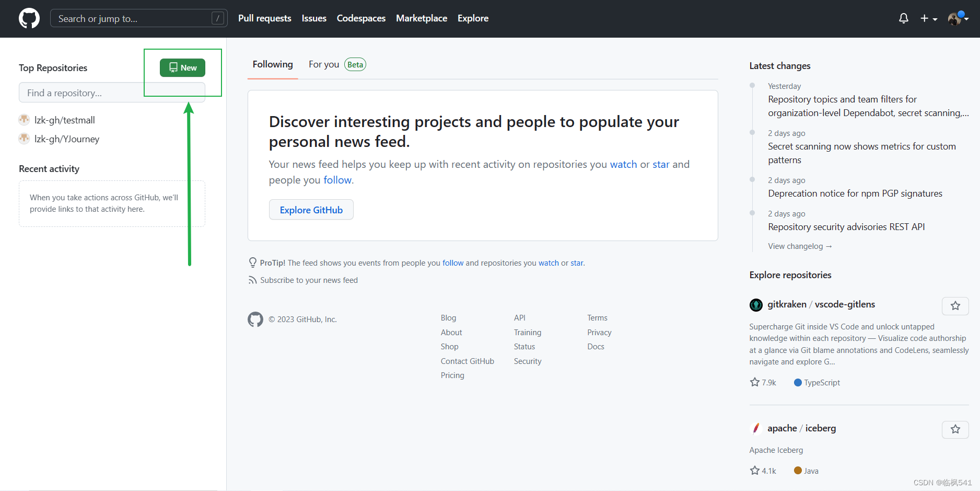
Task: Open Subscribe to your news feed
Action: [x=309, y=280]
